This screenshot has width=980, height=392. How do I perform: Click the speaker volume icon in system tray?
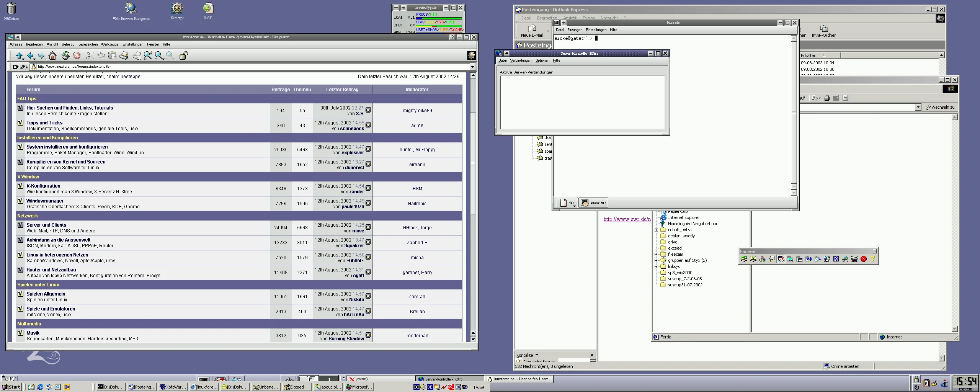[x=423, y=387]
